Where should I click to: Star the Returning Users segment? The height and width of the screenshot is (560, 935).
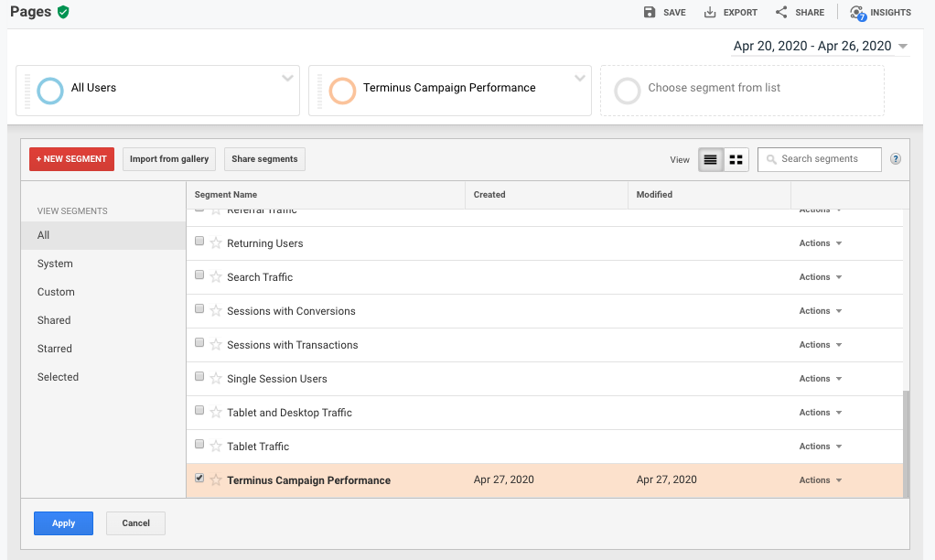(216, 242)
